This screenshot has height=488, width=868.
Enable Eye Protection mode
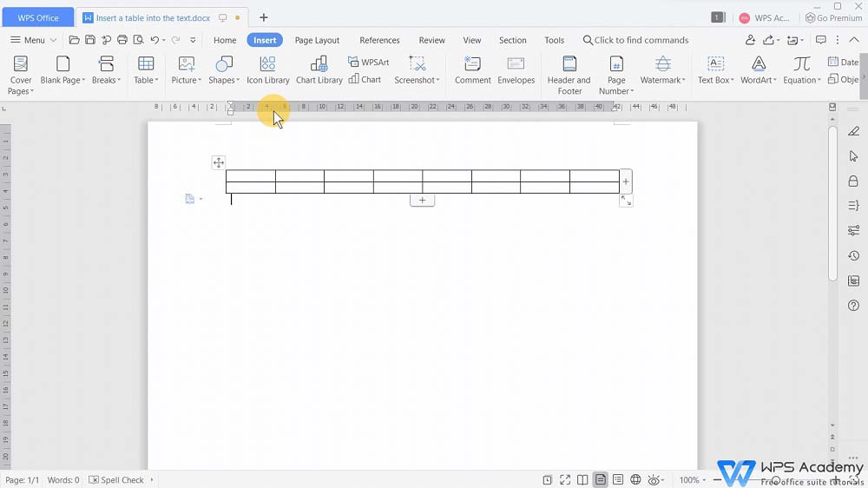pyautogui.click(x=655, y=480)
